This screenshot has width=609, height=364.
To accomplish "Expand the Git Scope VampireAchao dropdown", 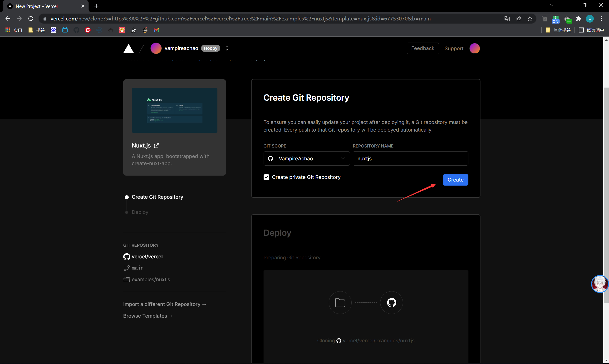I will pos(307,158).
